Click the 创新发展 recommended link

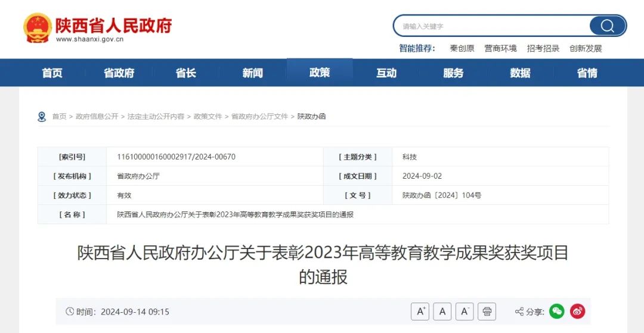pos(586,48)
